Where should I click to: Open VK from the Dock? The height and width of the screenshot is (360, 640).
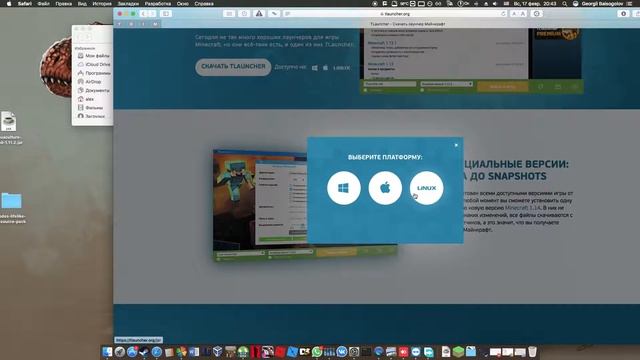point(342,352)
